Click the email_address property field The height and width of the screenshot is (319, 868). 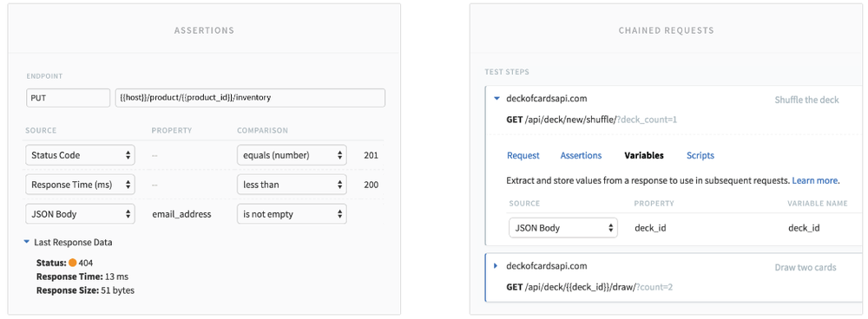point(181,214)
